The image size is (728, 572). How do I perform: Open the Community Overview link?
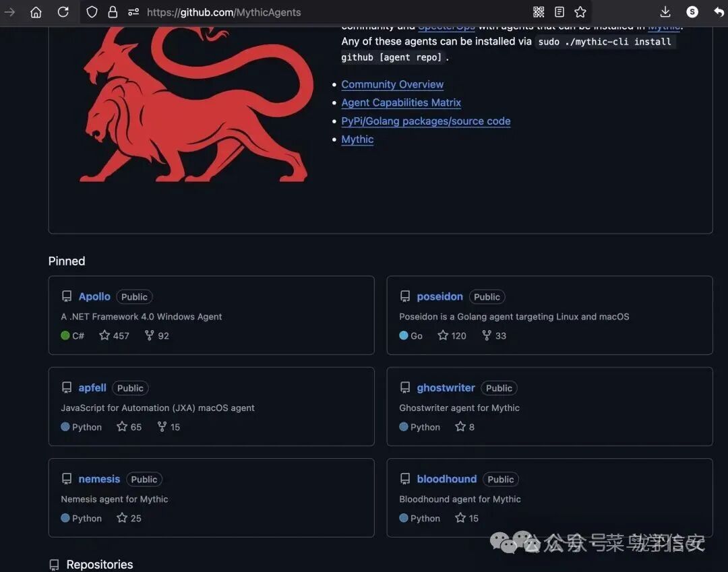392,84
